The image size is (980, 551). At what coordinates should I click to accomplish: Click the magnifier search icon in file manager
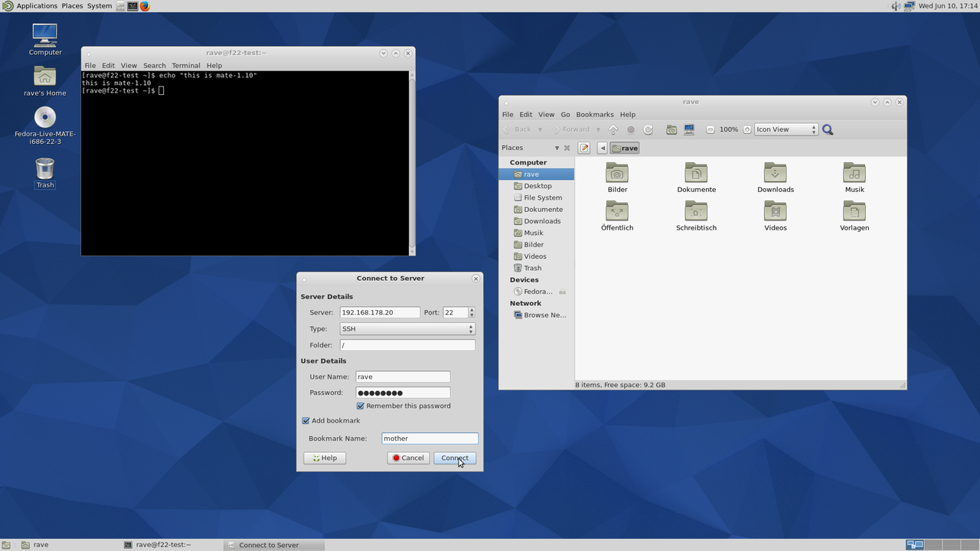pyautogui.click(x=828, y=130)
